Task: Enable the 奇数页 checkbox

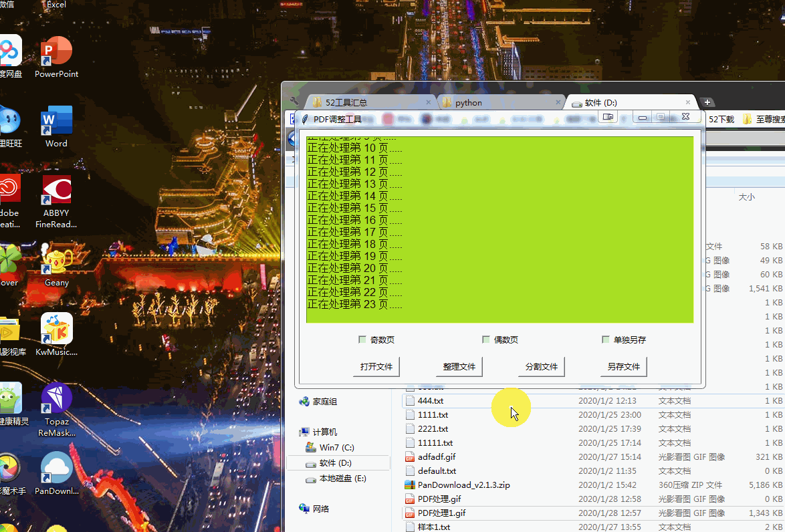Action: (363, 340)
